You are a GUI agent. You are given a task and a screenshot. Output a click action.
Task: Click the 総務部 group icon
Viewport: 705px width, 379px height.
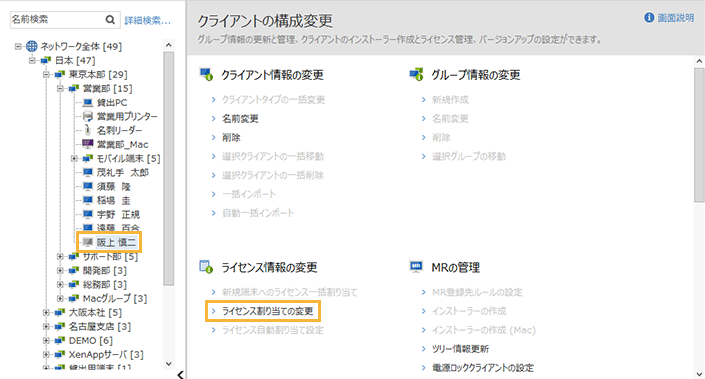click(74, 284)
